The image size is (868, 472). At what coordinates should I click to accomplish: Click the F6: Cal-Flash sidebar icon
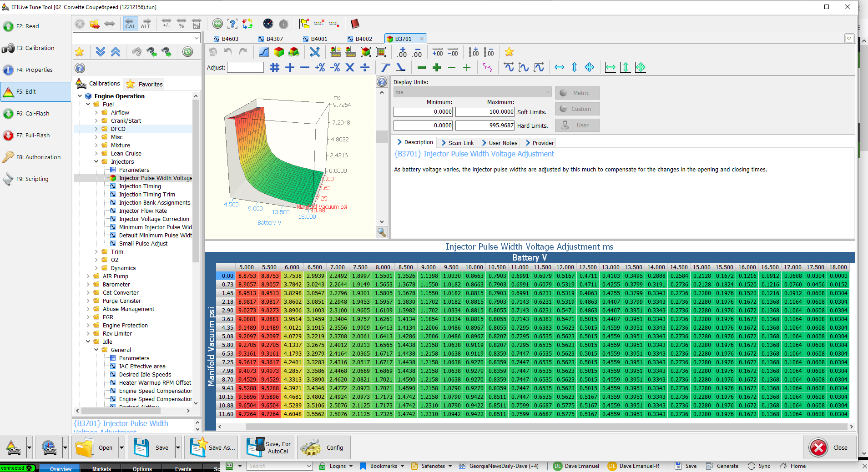tap(8, 114)
